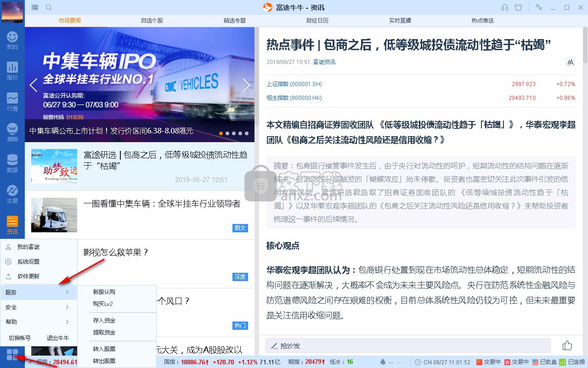Open the 助梦致远 article thumbnail

pyautogui.click(x=54, y=166)
